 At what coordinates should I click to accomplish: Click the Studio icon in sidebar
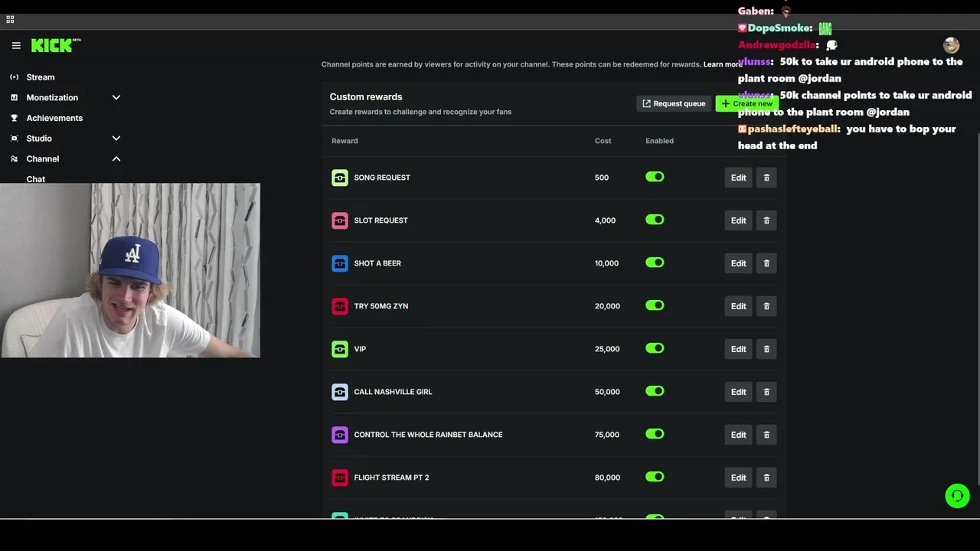[x=15, y=139]
